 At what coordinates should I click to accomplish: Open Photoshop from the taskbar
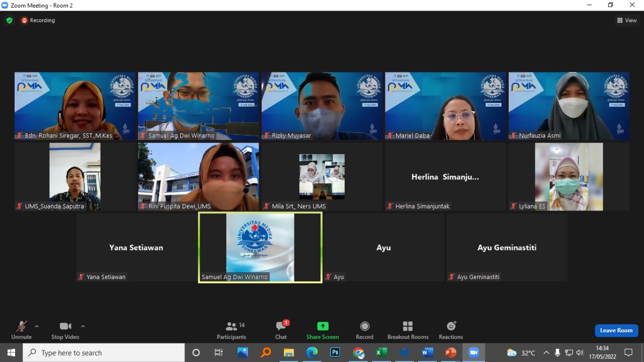point(335,352)
